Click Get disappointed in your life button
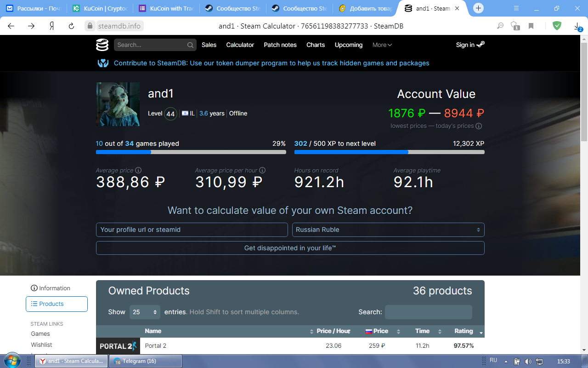Viewport: 588px width, 368px height. (x=290, y=248)
